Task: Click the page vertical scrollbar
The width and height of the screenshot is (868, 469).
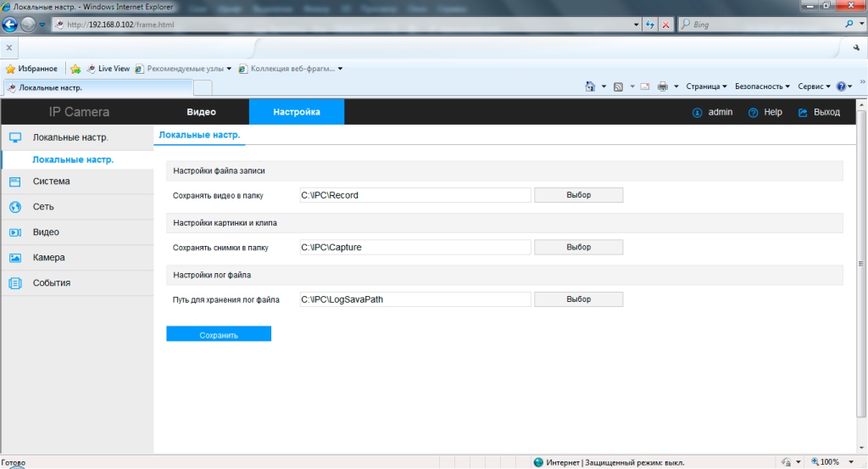Action: (861, 263)
